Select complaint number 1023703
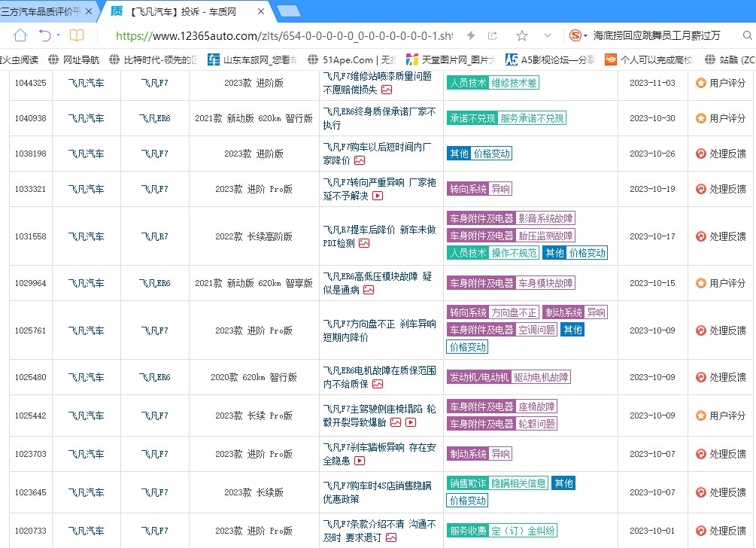 pyautogui.click(x=30, y=454)
